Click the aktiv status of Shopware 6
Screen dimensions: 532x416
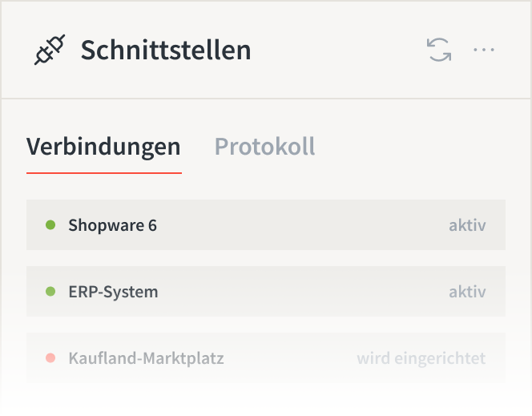[x=468, y=225]
